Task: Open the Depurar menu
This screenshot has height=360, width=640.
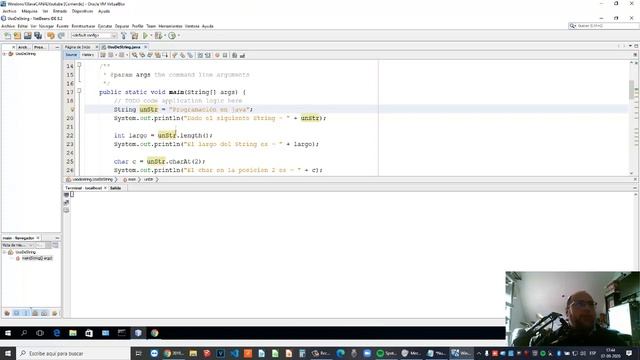Action: [122, 26]
